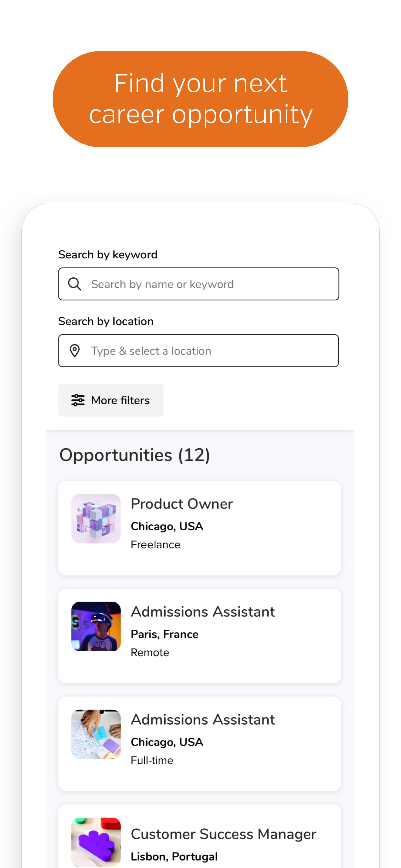The image size is (401, 868).
Task: Open Admissions Assistant in Chicago, USA
Action: [203, 719]
